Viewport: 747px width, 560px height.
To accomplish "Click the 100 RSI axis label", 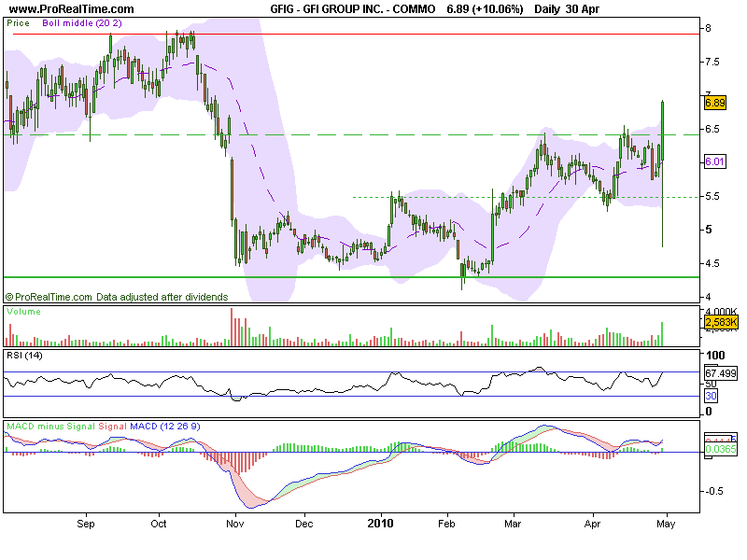I will coord(715,356).
